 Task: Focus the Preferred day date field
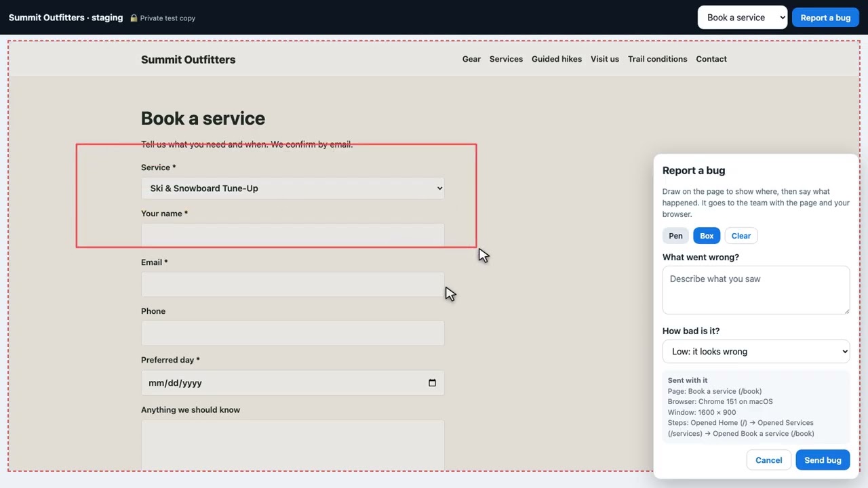[292, 383]
